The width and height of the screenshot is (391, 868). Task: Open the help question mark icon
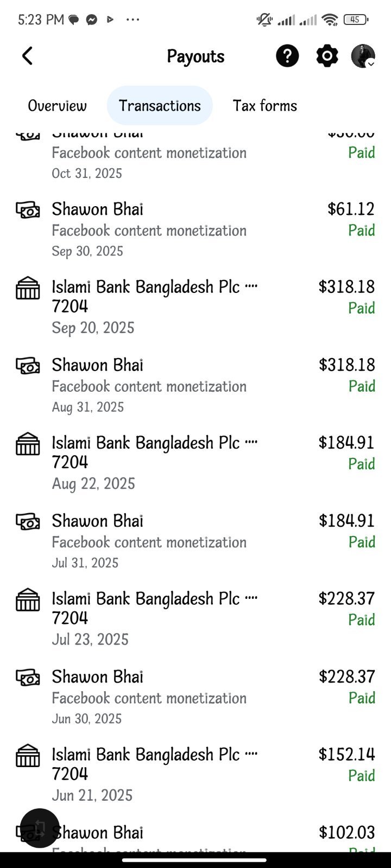pyautogui.click(x=287, y=56)
